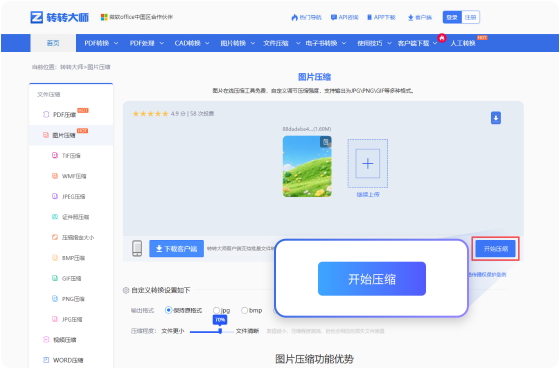
Task: Open APP下载 phone icon link
Action: (381, 17)
